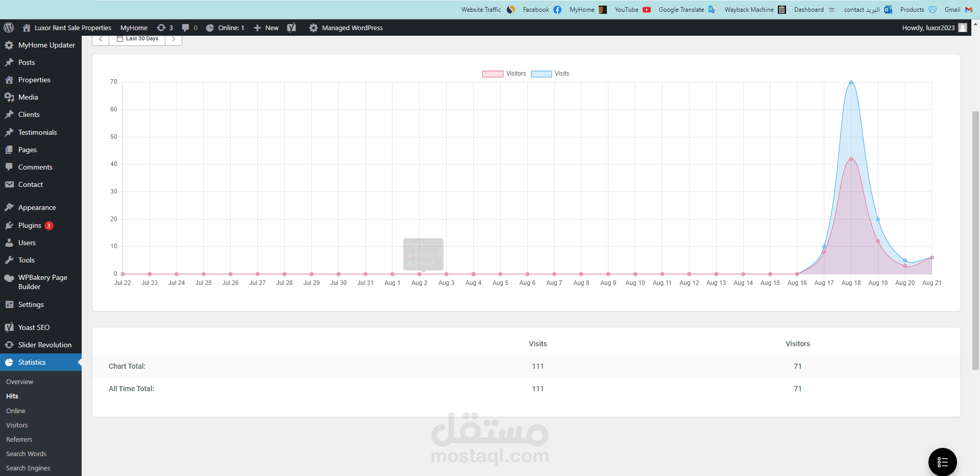The image size is (980, 476).
Task: Click the Comments bubble icon in sidebar
Action: click(9, 167)
